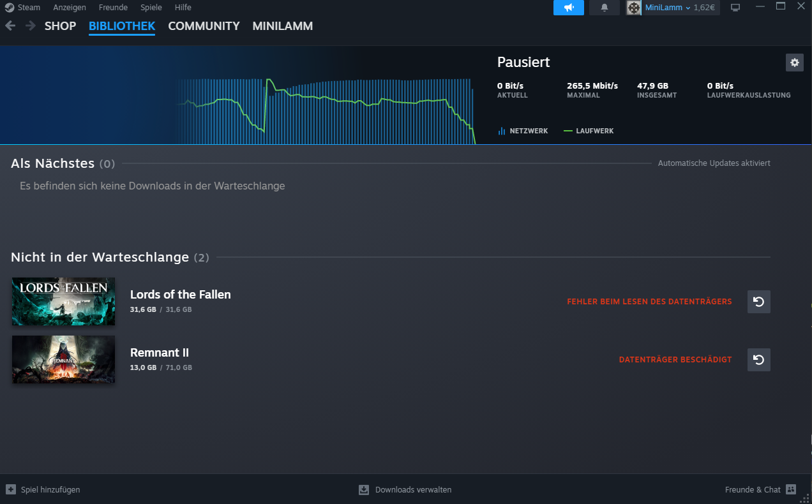Go back with the left arrow

tap(10, 26)
